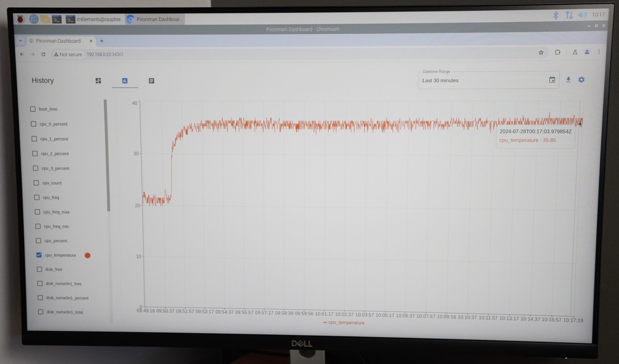Click the calendar icon in Datetime Range
The width and height of the screenshot is (619, 364).
tap(552, 80)
